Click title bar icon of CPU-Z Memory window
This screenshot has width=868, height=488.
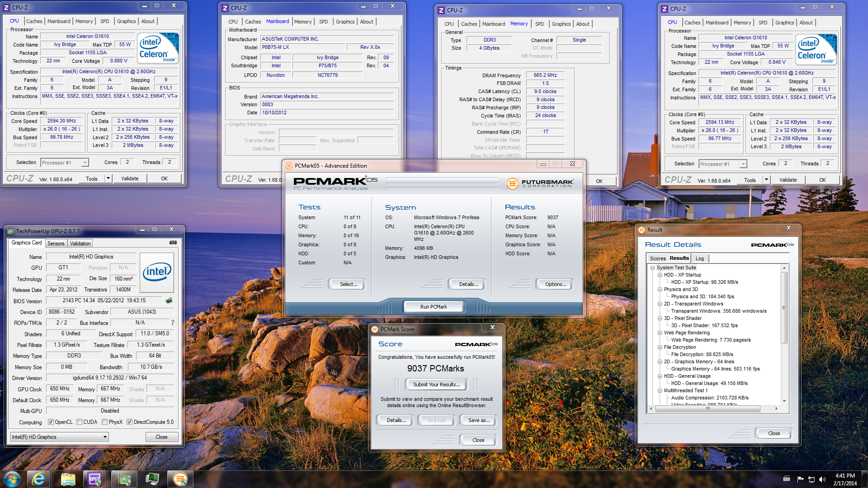click(x=441, y=10)
